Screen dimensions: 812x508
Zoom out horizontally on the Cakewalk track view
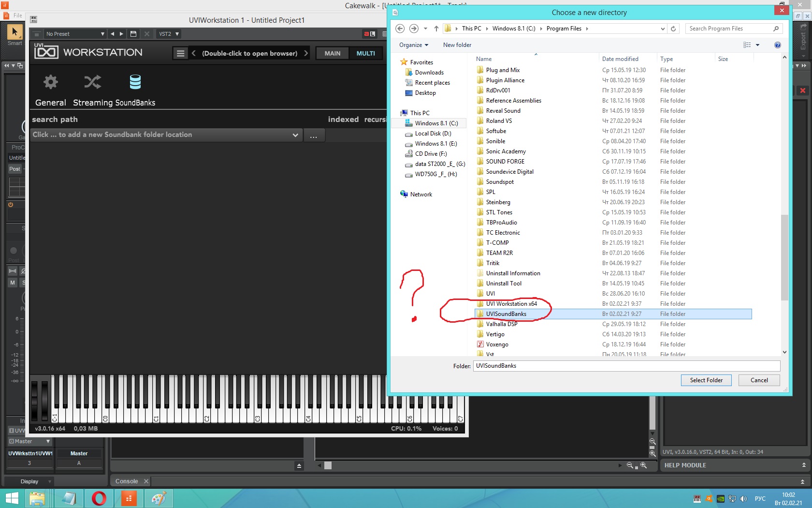click(630, 465)
